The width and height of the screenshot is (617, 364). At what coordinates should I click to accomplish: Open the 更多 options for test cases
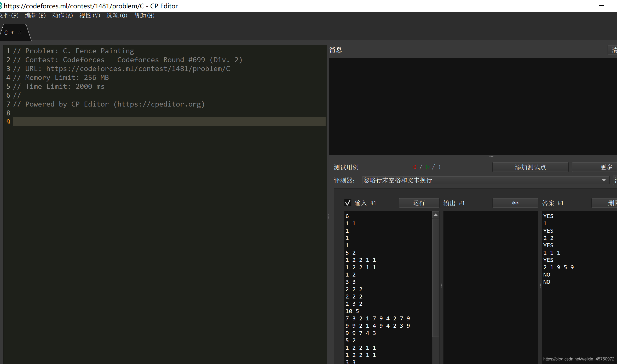pos(607,167)
